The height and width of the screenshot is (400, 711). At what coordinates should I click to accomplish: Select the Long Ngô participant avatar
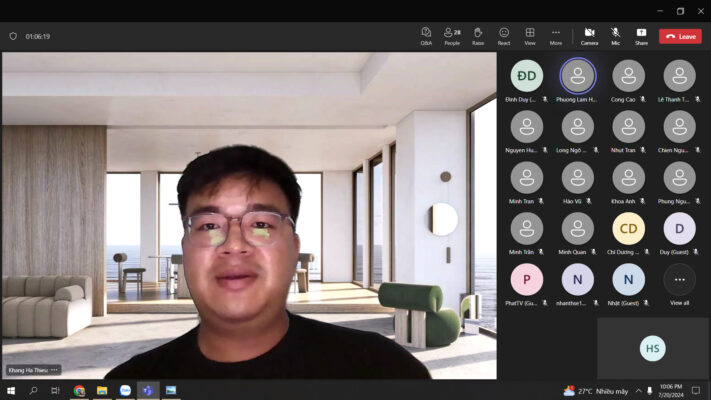point(578,127)
